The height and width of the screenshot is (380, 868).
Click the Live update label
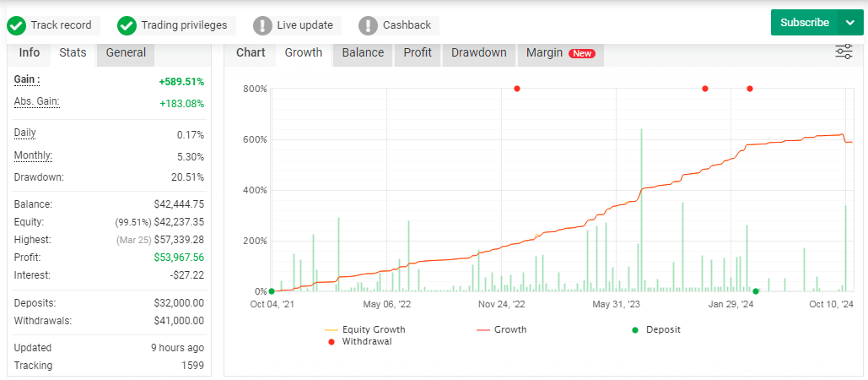click(305, 25)
